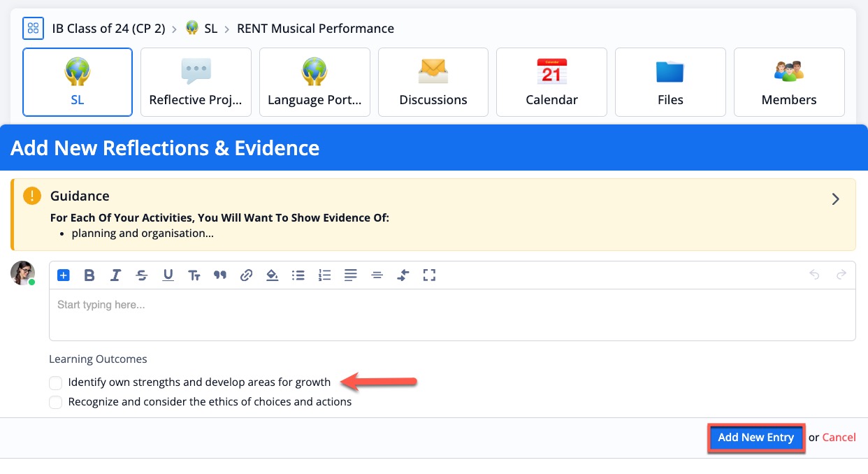
Task: Open the text alignment options
Action: coord(351,275)
